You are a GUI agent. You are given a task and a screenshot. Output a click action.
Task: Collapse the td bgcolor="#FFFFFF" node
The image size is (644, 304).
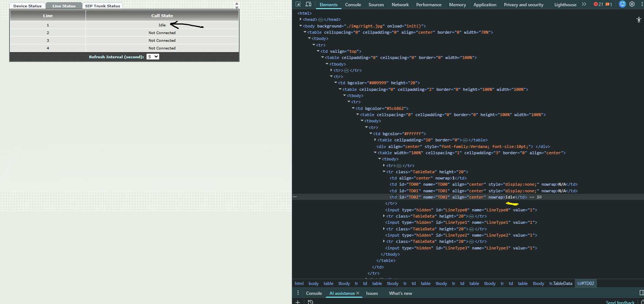click(x=371, y=134)
